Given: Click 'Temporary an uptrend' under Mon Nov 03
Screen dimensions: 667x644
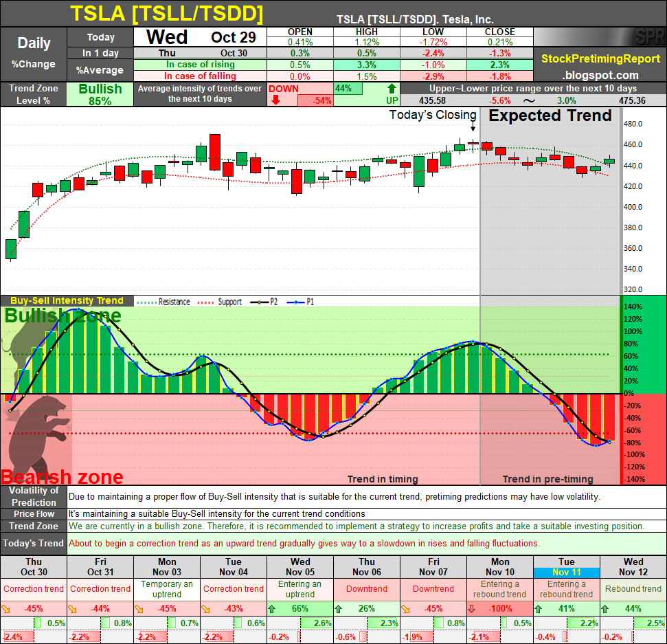Looking at the screenshot, I should [167, 589].
